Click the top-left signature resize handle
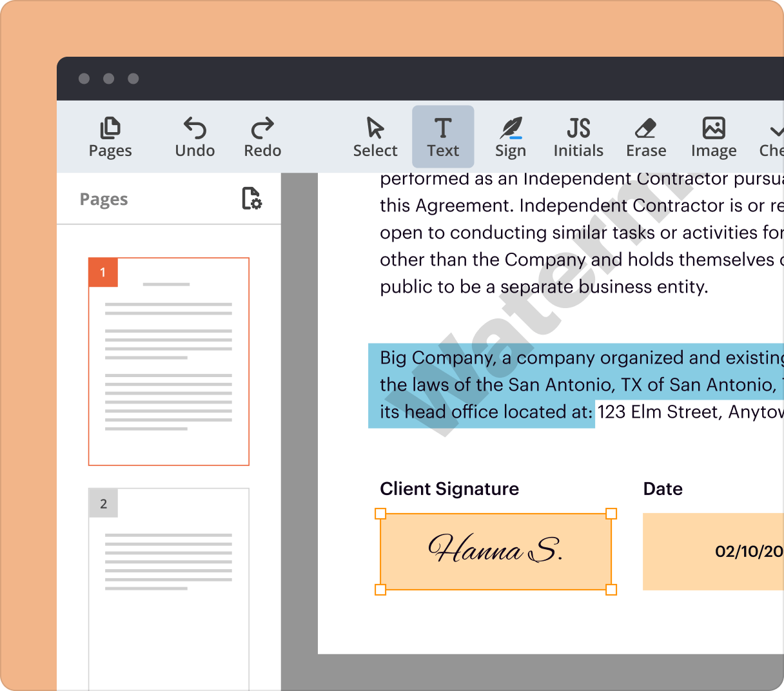The height and width of the screenshot is (691, 784). (380, 514)
